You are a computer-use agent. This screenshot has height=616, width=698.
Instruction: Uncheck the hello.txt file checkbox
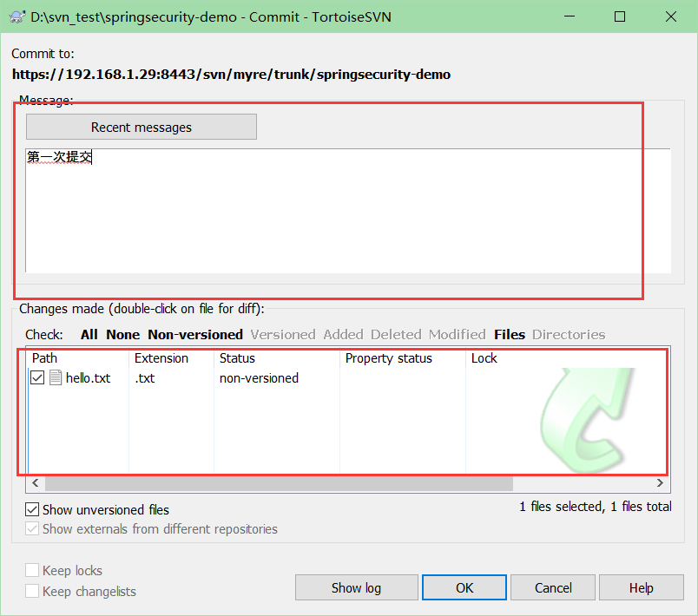pos(37,378)
